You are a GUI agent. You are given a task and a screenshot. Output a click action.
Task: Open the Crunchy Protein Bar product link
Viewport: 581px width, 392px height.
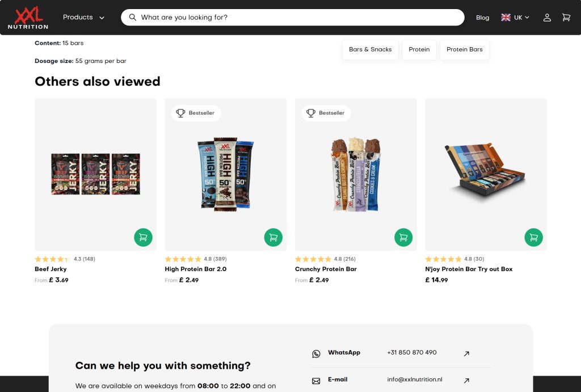point(326,269)
